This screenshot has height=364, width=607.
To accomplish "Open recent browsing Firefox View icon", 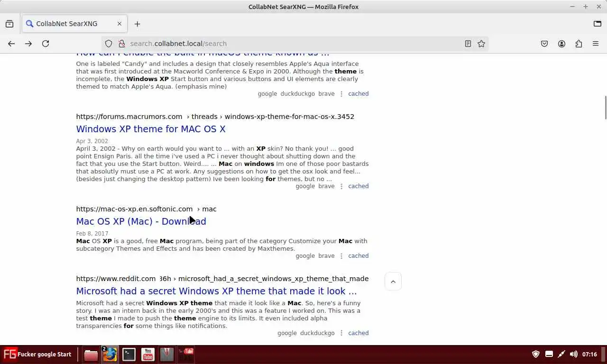I will pyautogui.click(x=9, y=24).
